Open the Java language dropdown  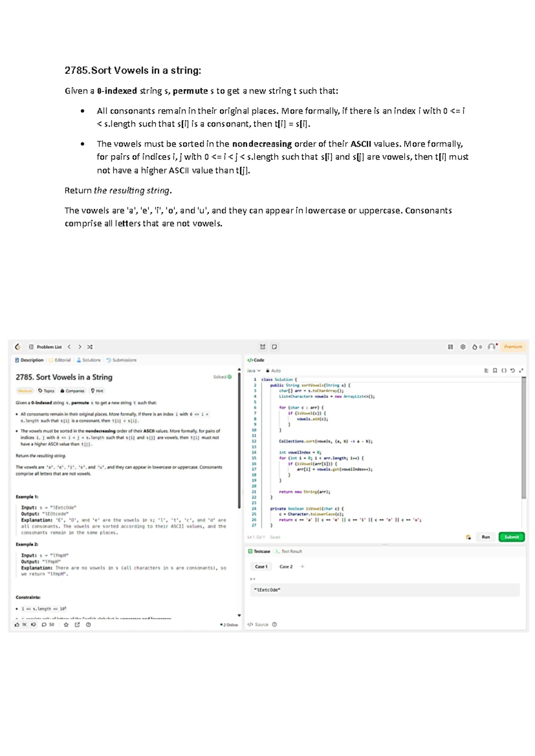pyautogui.click(x=254, y=371)
